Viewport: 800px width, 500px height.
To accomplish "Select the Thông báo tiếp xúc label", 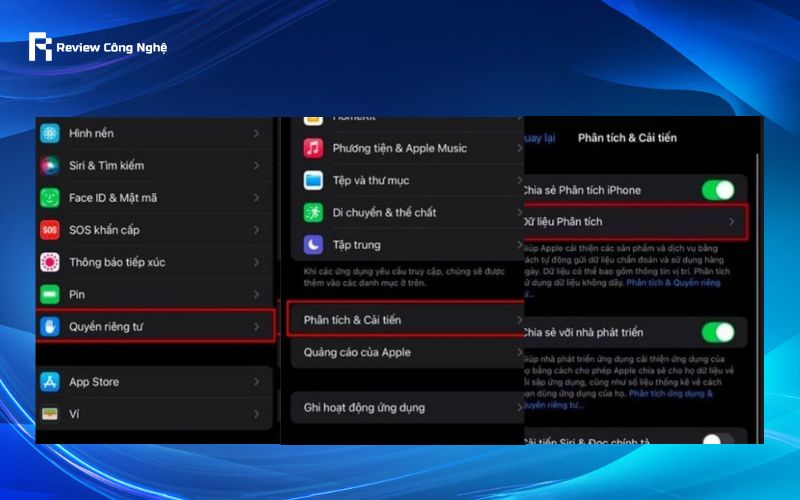I will [117, 262].
